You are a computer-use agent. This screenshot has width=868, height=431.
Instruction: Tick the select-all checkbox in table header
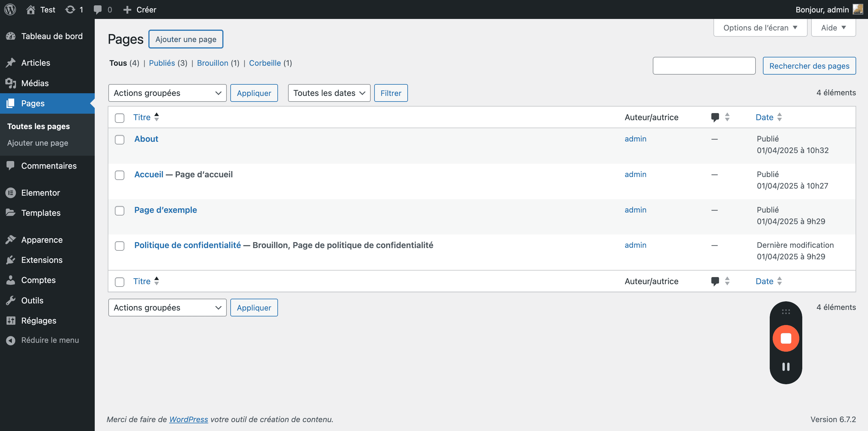120,118
